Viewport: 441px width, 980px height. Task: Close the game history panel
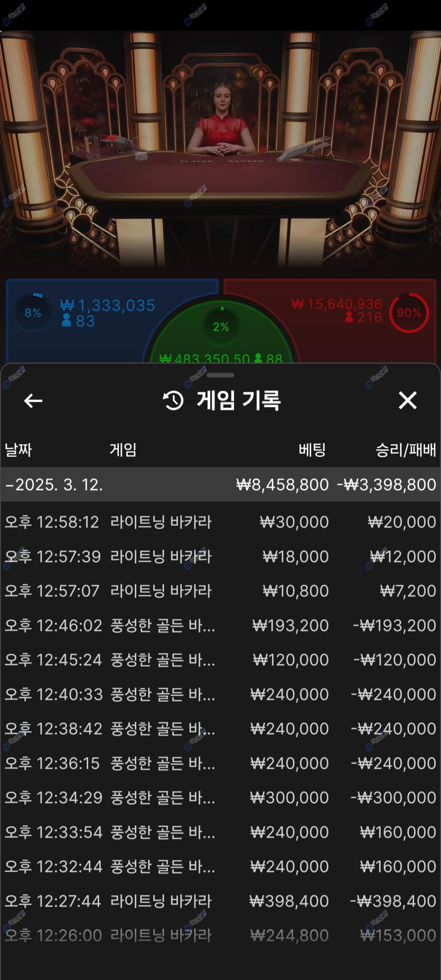tap(407, 401)
